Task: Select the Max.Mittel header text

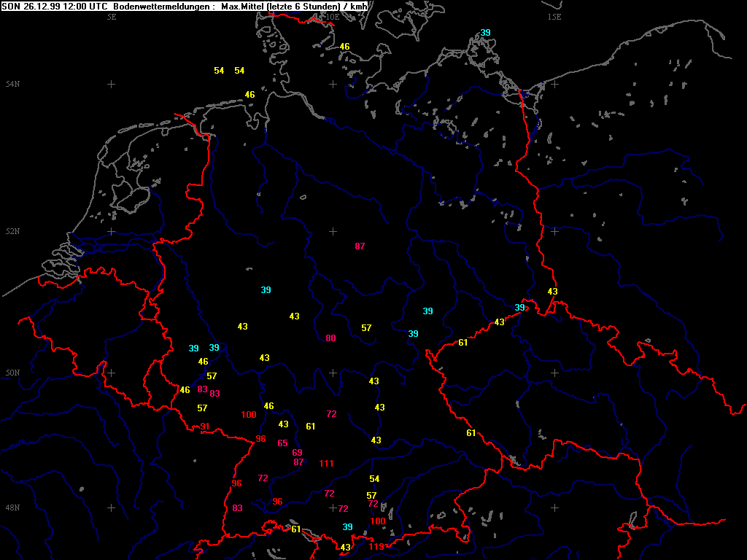Action: click(244, 6)
